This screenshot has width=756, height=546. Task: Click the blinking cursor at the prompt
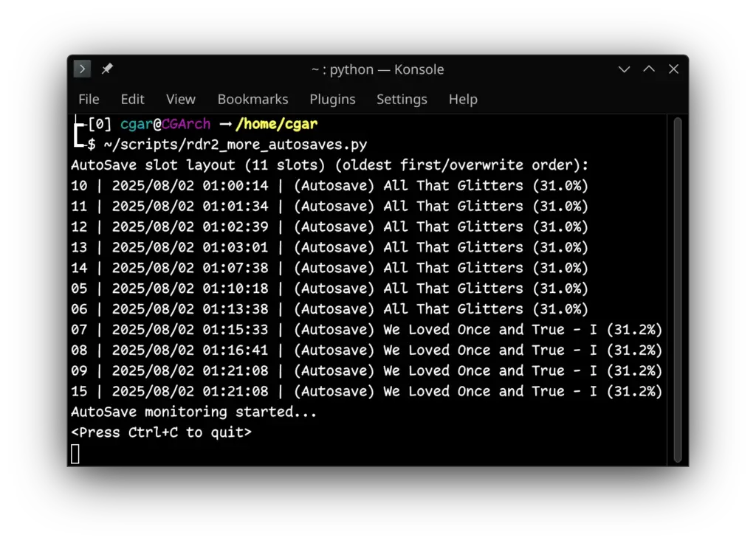[74, 453]
